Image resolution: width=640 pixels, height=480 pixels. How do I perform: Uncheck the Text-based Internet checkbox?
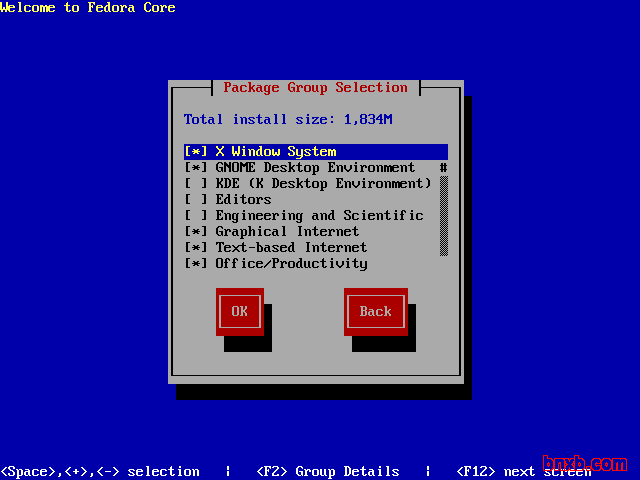196,248
